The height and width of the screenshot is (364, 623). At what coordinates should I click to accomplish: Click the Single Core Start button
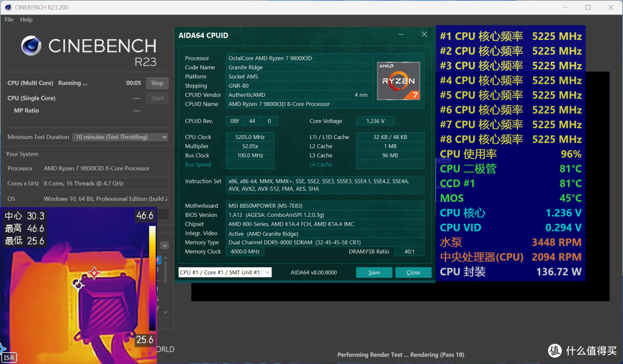pyautogui.click(x=157, y=98)
